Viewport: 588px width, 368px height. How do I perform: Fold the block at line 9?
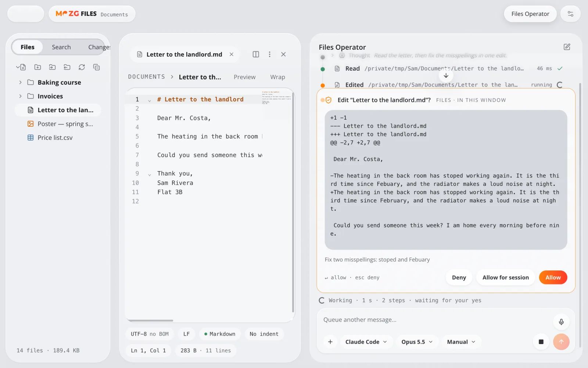point(149,174)
